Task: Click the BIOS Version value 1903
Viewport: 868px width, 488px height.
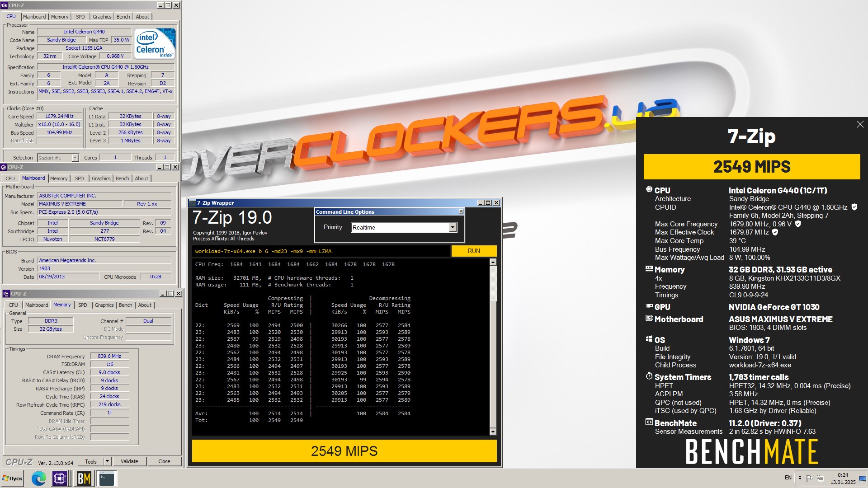Action: click(104, 268)
